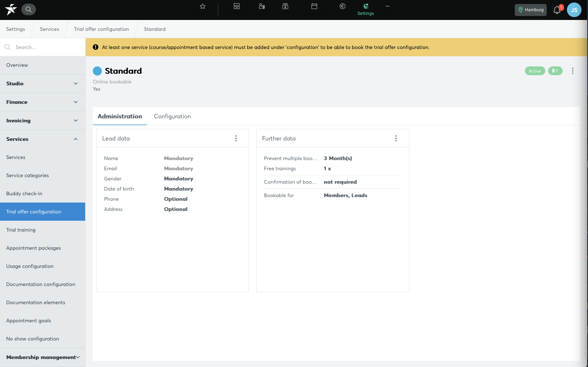The image size is (588, 367).
Task: Click the global search magnifier icon
Action: (29, 9)
